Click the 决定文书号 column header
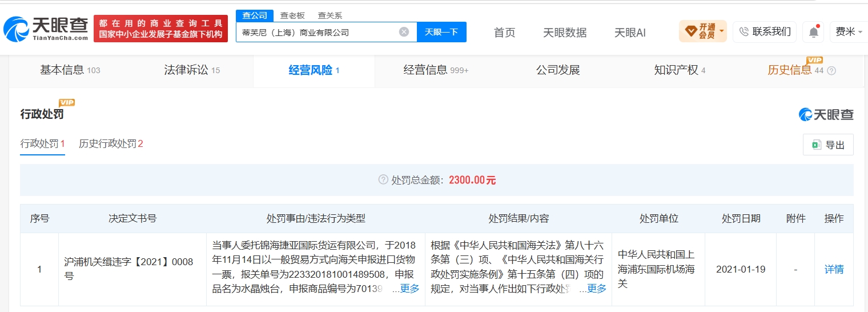 point(132,218)
